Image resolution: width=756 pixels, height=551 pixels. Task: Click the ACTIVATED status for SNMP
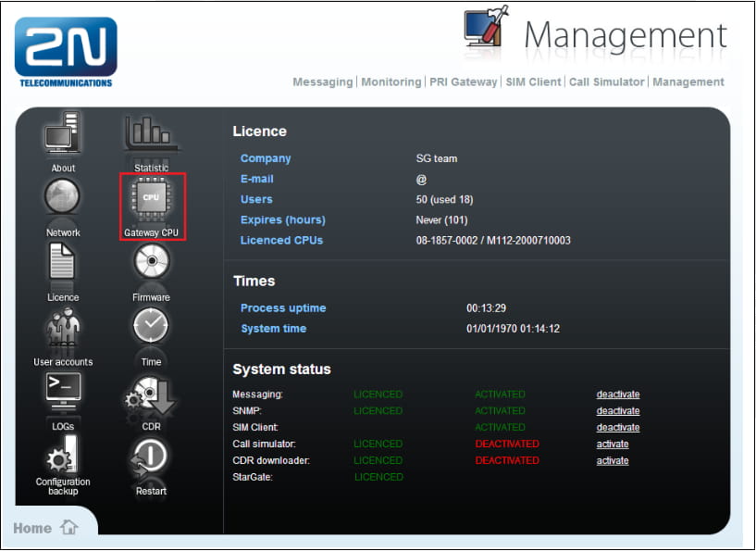click(x=500, y=410)
